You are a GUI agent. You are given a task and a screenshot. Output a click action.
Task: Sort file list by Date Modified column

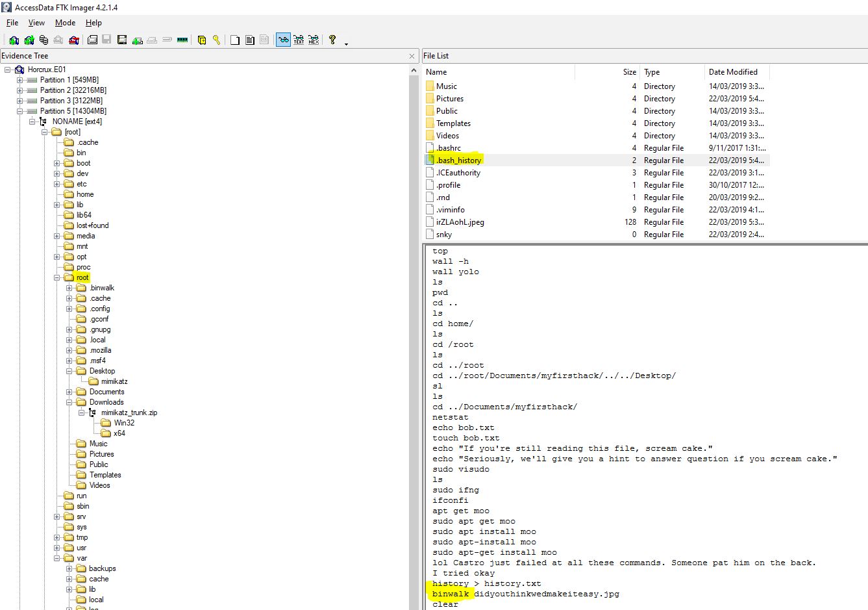point(737,72)
